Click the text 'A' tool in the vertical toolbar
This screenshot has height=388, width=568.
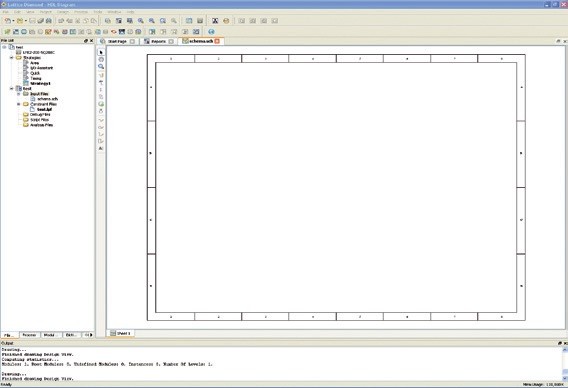(x=101, y=148)
